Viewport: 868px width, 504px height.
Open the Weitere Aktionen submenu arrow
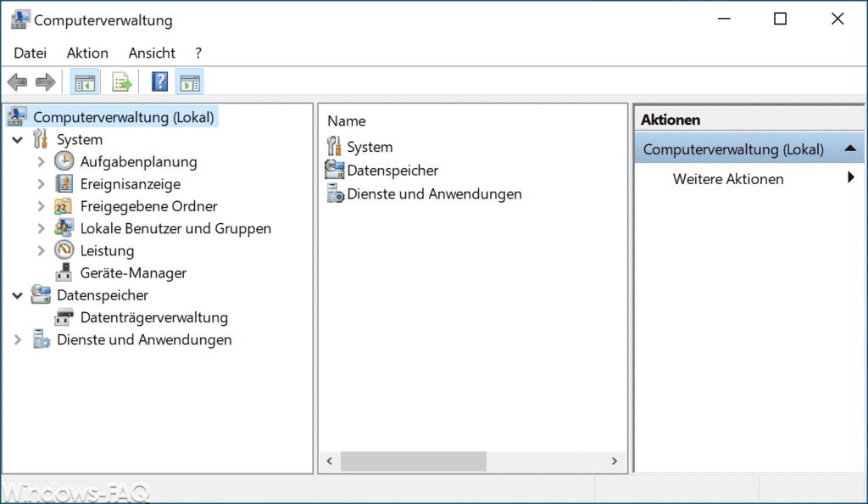[851, 177]
